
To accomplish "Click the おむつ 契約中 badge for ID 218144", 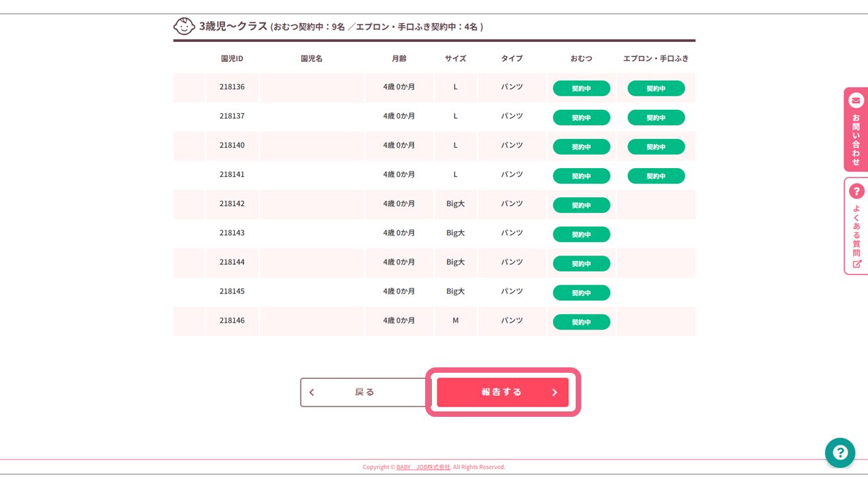I will click(x=581, y=263).
